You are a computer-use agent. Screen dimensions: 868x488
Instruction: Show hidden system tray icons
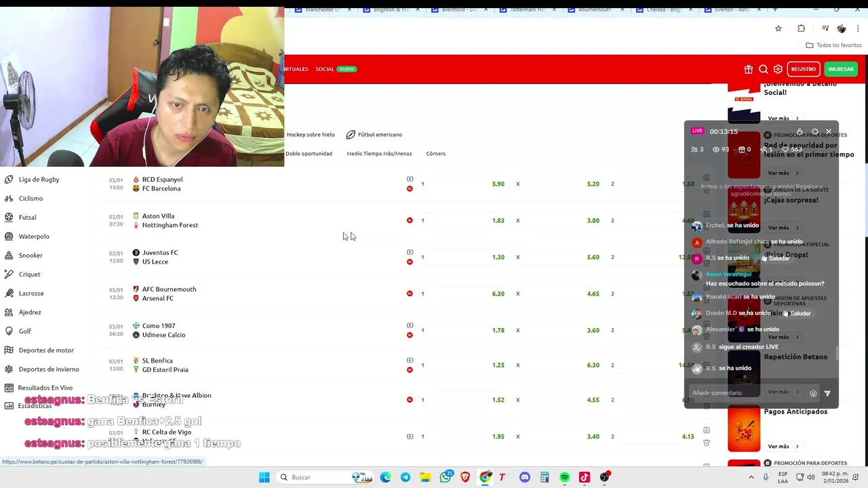click(x=751, y=477)
